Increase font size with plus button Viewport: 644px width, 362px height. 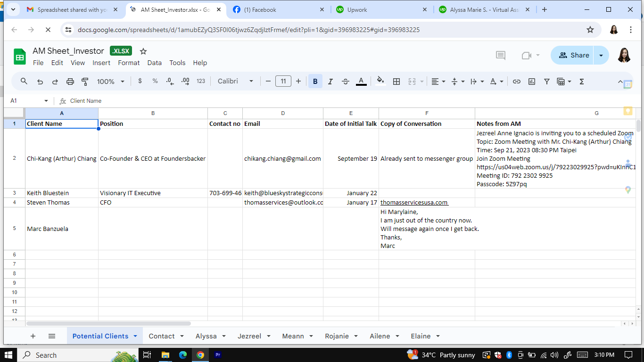(x=298, y=81)
